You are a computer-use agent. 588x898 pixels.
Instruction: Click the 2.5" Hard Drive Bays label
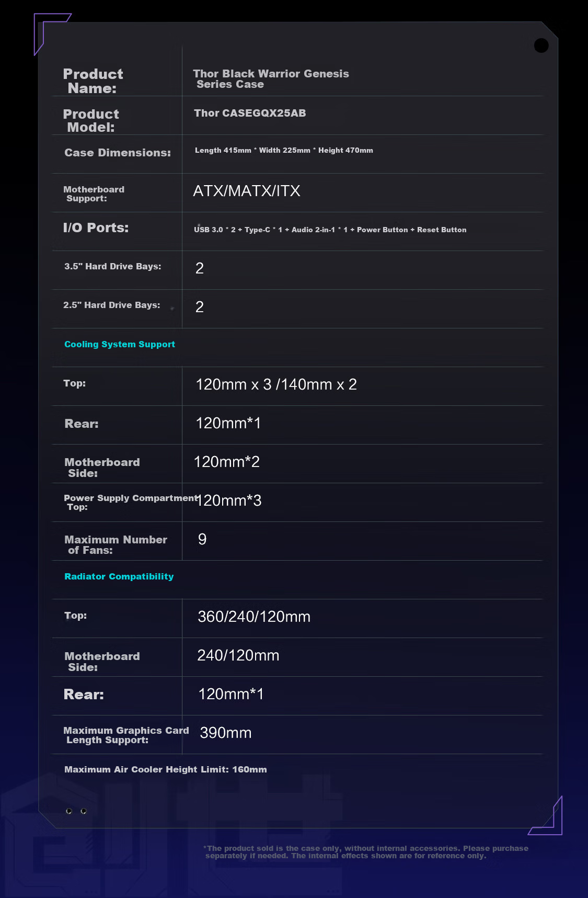(x=112, y=305)
